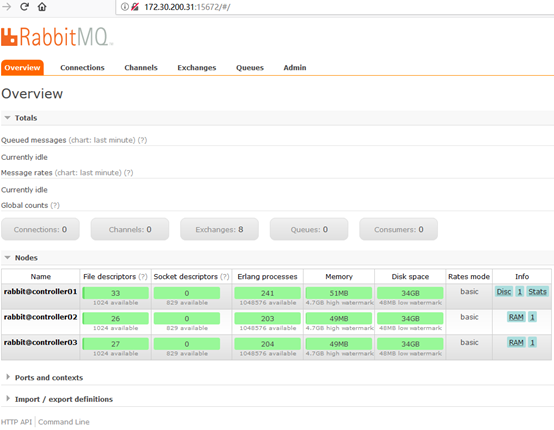Click the Connections: 0 count button
This screenshot has height=430, width=554.
[40, 229]
